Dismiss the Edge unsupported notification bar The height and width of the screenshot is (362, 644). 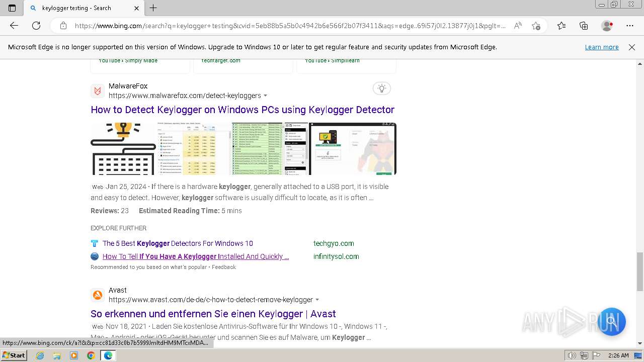632,47
